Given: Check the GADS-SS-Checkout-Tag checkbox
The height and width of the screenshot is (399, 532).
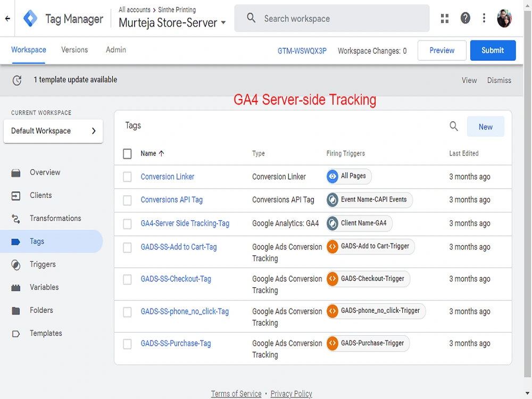Looking at the screenshot, I should pyautogui.click(x=127, y=280).
